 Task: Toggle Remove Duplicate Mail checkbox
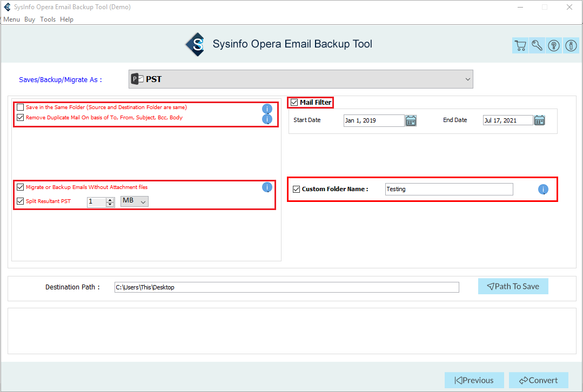point(21,117)
